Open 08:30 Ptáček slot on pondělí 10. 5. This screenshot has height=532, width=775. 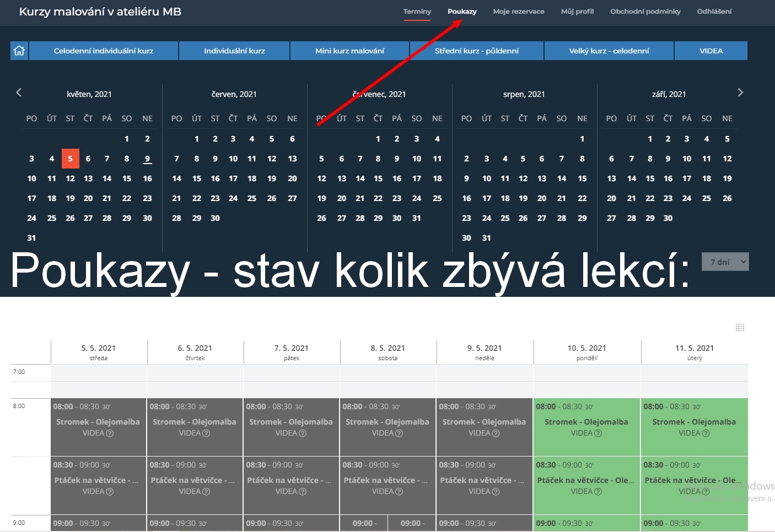[x=586, y=485]
